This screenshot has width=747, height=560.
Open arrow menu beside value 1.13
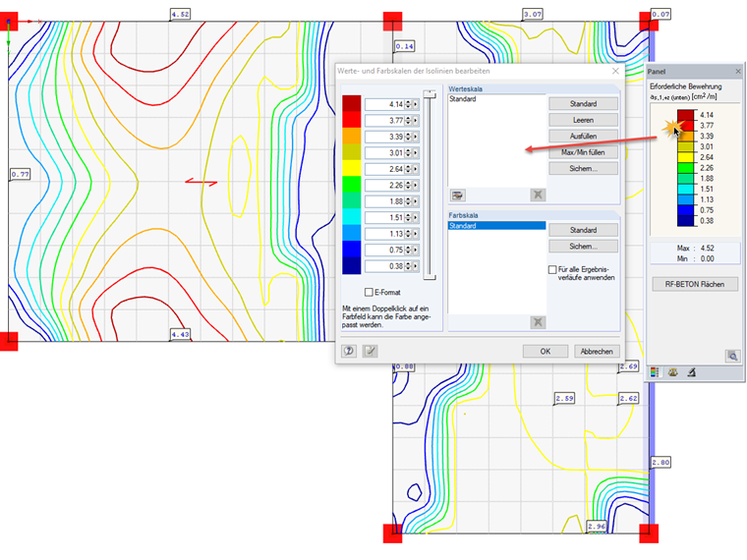click(416, 234)
